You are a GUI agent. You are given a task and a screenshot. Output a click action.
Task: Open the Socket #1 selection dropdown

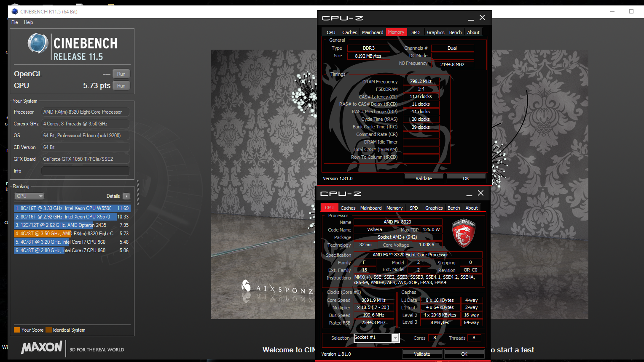pos(395,338)
